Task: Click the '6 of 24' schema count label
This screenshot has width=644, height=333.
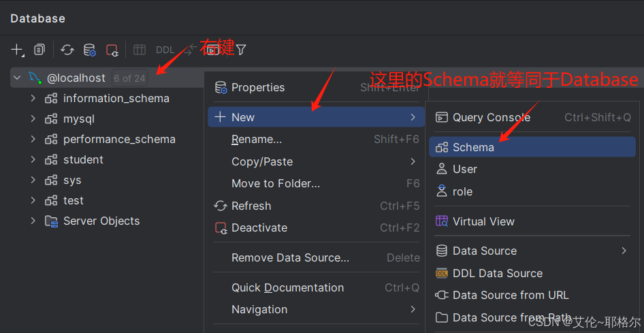Action: pos(129,78)
